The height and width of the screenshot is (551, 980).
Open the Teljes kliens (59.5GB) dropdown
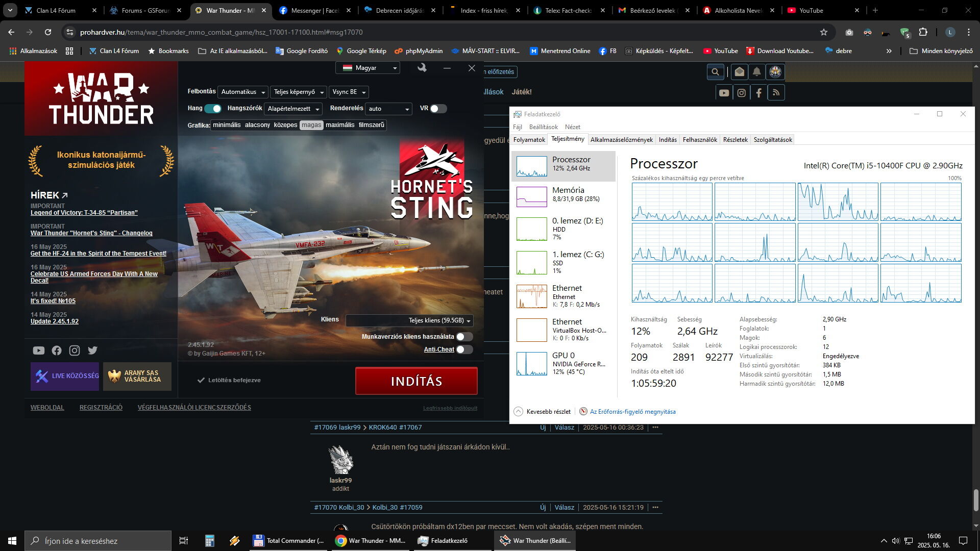(409, 320)
